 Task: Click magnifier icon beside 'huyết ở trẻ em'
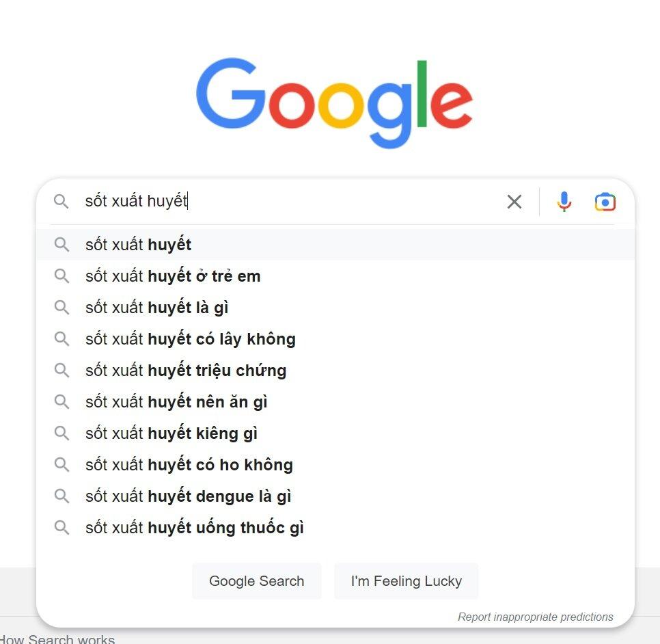pos(61,276)
